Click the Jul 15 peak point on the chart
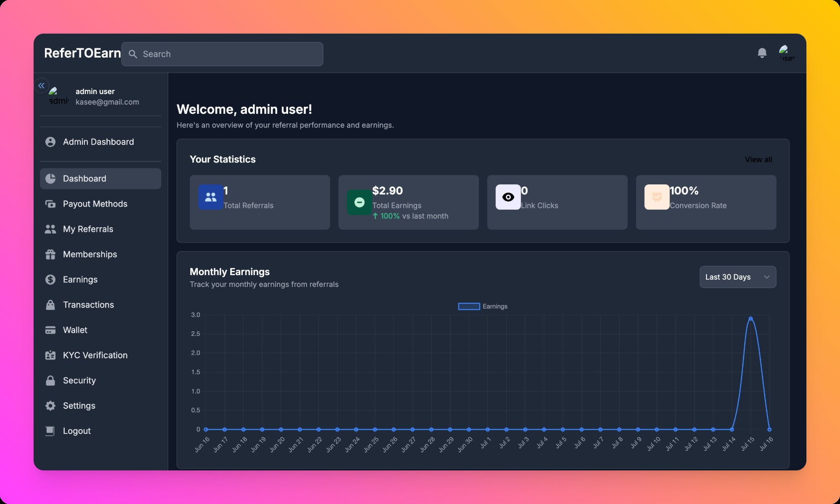840x504 pixels. click(x=751, y=318)
